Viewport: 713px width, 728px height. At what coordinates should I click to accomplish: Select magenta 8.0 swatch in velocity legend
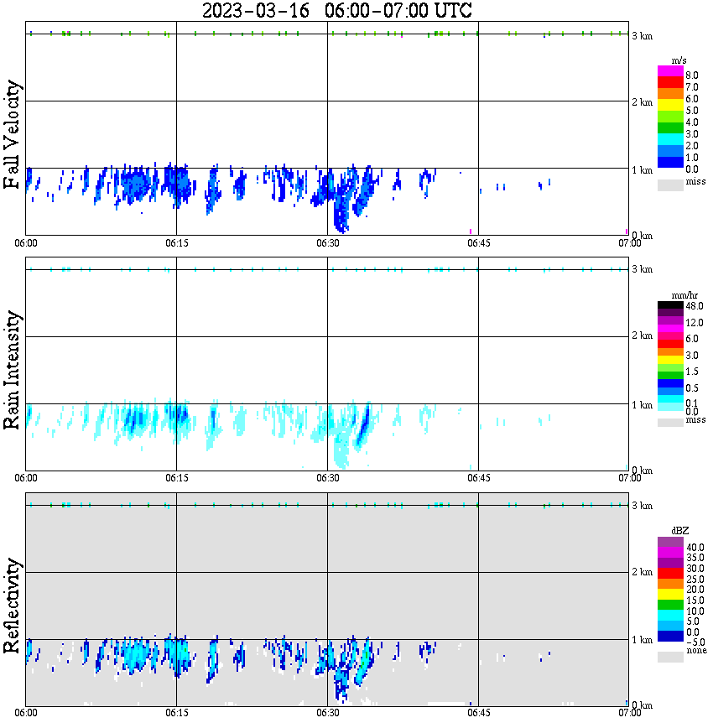[670, 71]
